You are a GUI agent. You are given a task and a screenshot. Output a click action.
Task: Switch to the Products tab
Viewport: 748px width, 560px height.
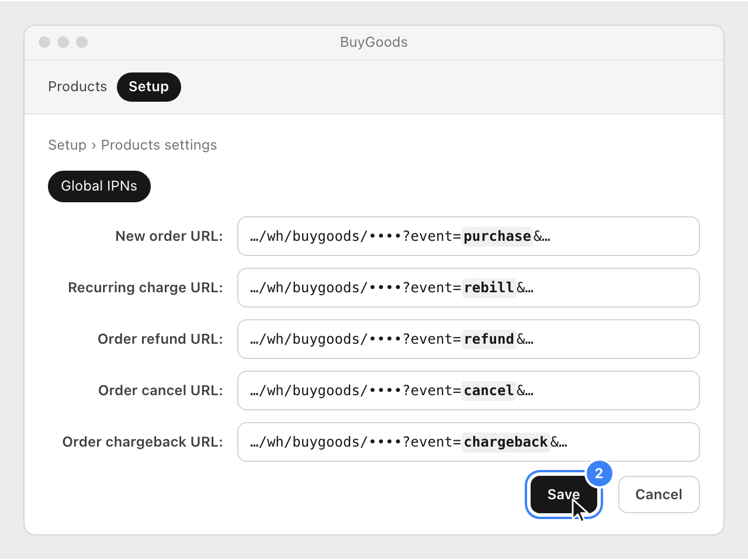point(78,87)
